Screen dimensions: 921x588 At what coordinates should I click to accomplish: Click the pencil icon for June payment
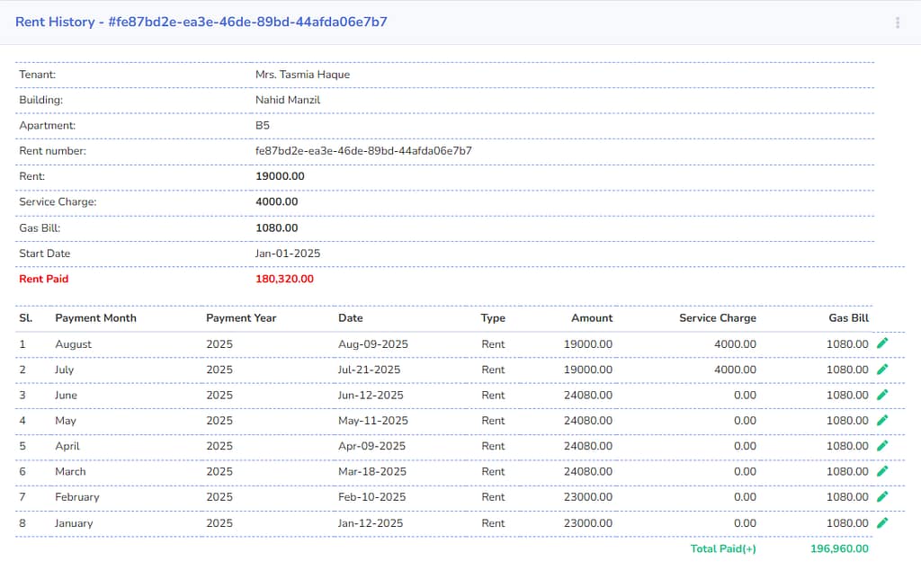pyautogui.click(x=882, y=395)
